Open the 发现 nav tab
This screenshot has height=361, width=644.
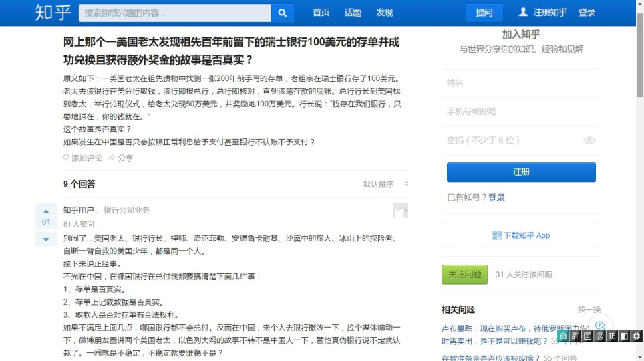coord(385,13)
